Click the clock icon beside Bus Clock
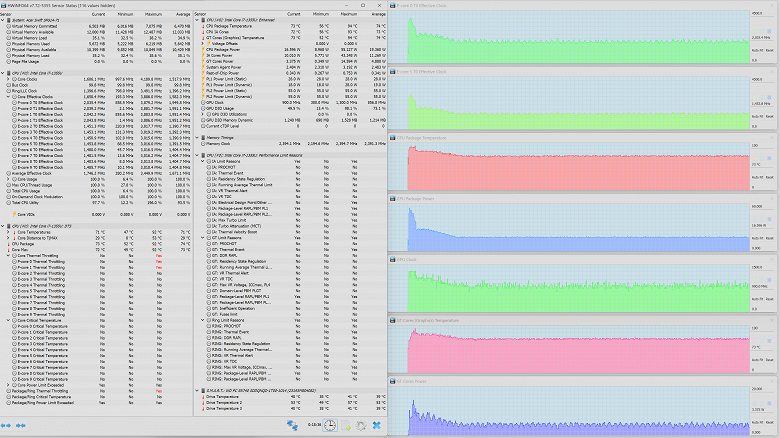Viewport: 780px width, 438px height. [x=8, y=85]
